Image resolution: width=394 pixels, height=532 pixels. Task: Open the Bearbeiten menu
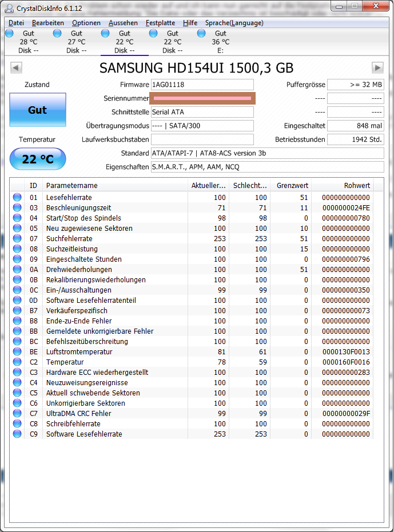[x=48, y=23]
